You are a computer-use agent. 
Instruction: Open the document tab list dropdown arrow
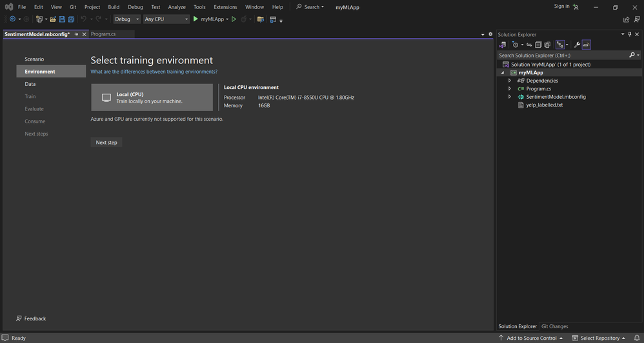(x=483, y=34)
